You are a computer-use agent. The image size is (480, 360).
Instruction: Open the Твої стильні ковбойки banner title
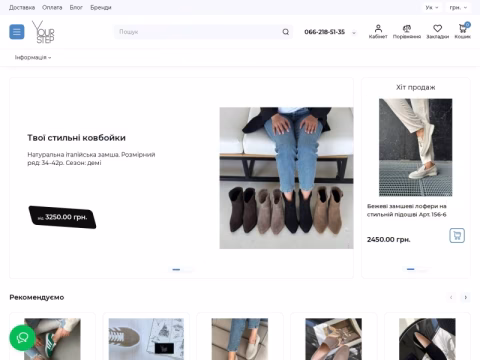[76, 138]
